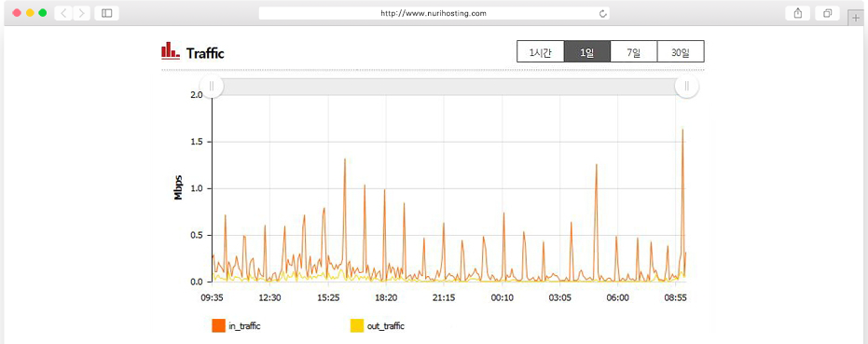
Task: Click the 1.0 y-axis value
Action: pos(196,188)
